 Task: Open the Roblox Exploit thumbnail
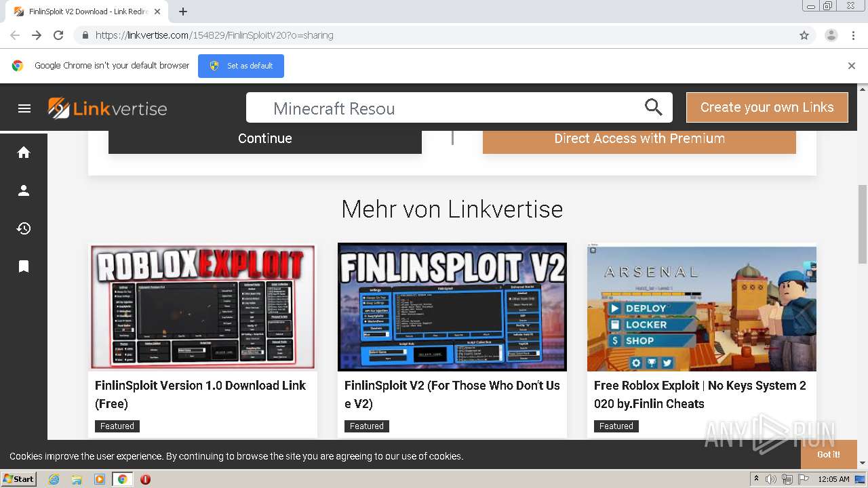tap(203, 307)
